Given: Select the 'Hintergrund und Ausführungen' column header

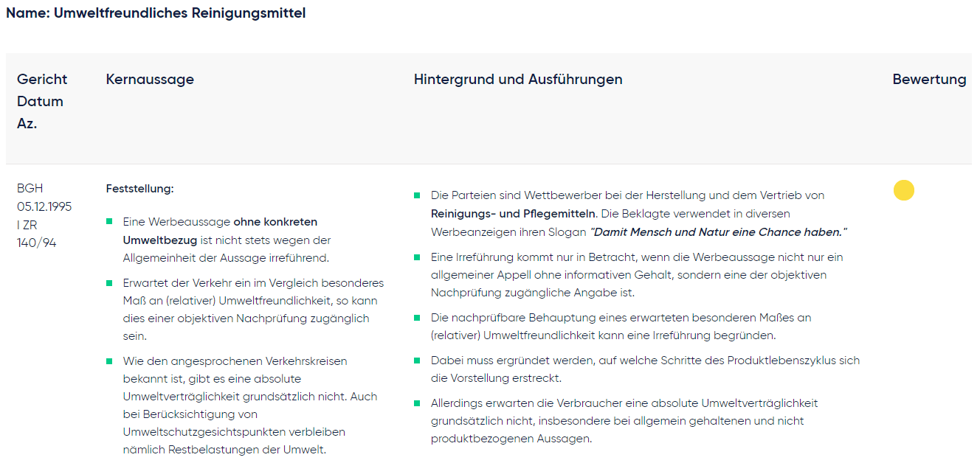Looking at the screenshot, I should click(518, 79).
